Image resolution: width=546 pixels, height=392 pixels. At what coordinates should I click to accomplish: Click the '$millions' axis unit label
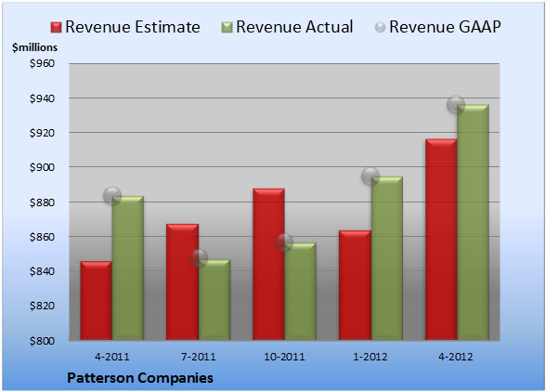click(x=35, y=47)
